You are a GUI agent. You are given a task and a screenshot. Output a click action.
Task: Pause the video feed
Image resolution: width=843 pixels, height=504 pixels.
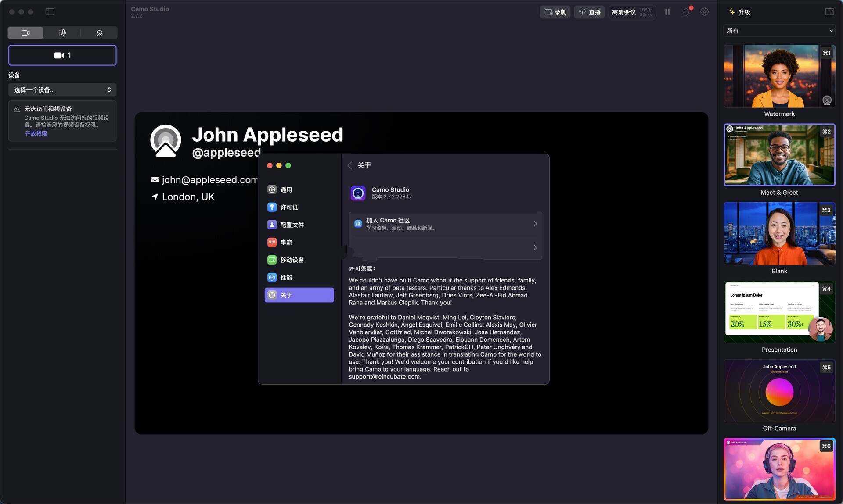point(667,12)
